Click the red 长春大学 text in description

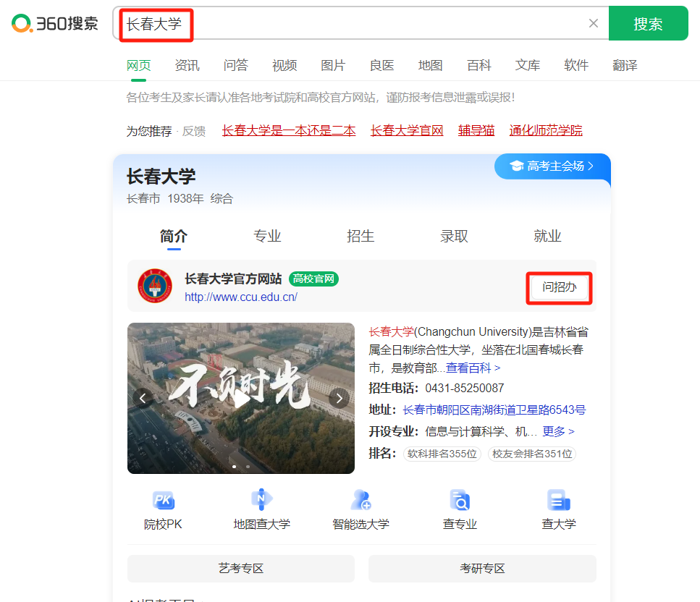(391, 332)
